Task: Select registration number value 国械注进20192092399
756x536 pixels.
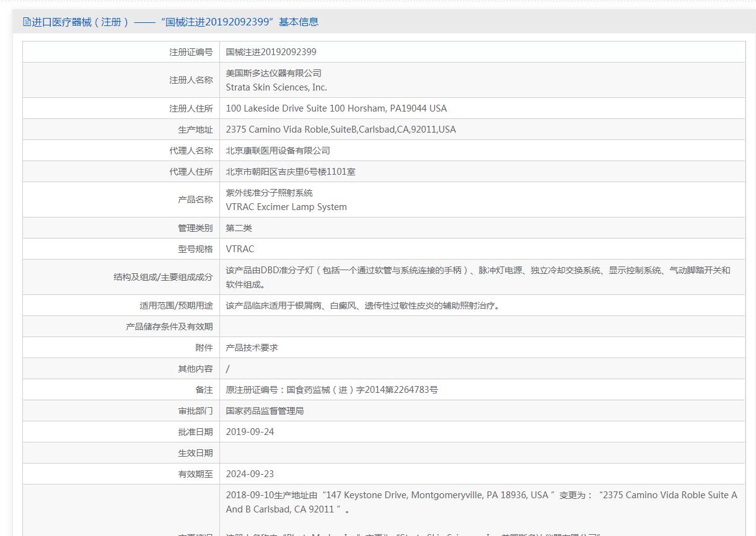Action: [271, 52]
